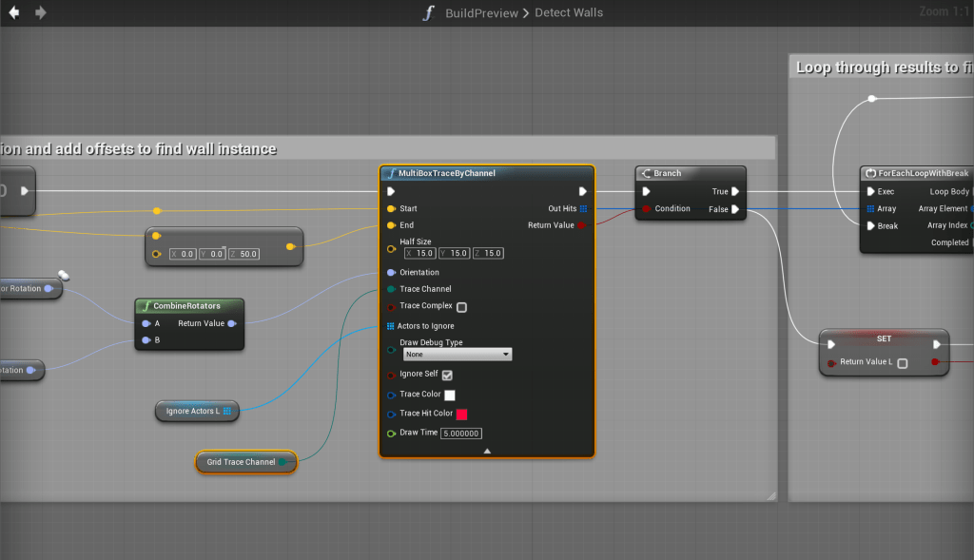Screen dimensions: 974x560
Task: Click the MultiBoxTraceByChannel input execution pin
Action: tap(391, 191)
